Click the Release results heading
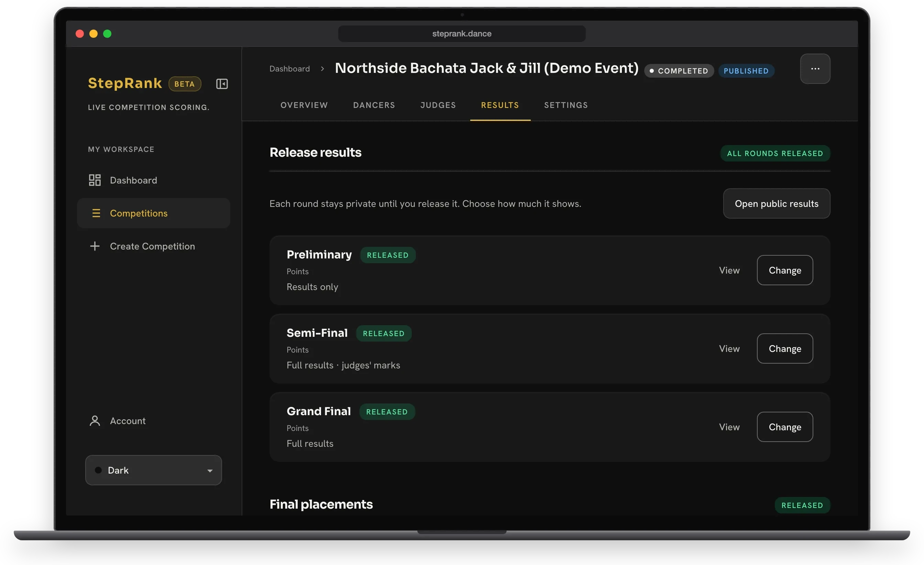The width and height of the screenshot is (924, 565). pyautogui.click(x=315, y=152)
